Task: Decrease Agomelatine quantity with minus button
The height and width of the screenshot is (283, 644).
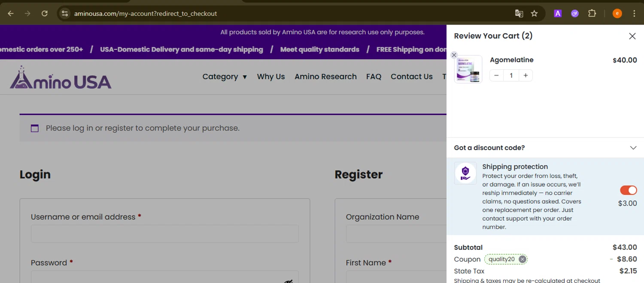Action: pos(496,75)
